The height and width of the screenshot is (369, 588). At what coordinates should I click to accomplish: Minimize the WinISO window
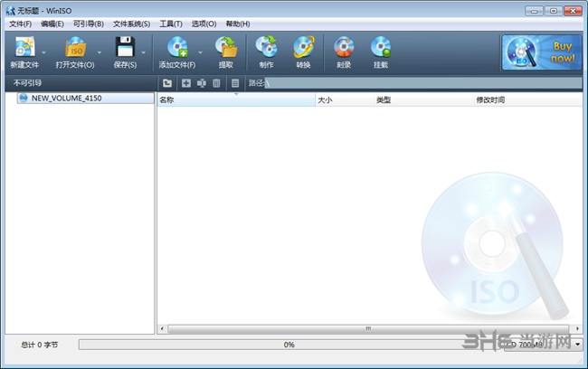[534, 11]
